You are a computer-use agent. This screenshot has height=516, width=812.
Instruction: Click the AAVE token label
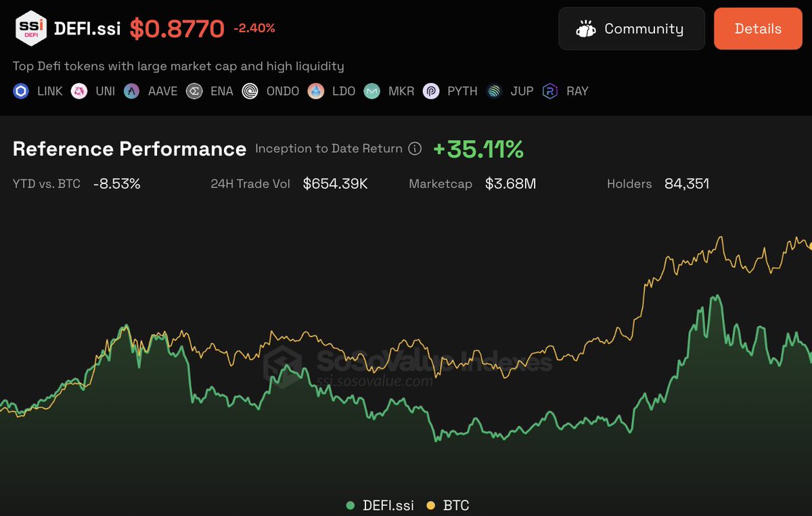click(163, 91)
